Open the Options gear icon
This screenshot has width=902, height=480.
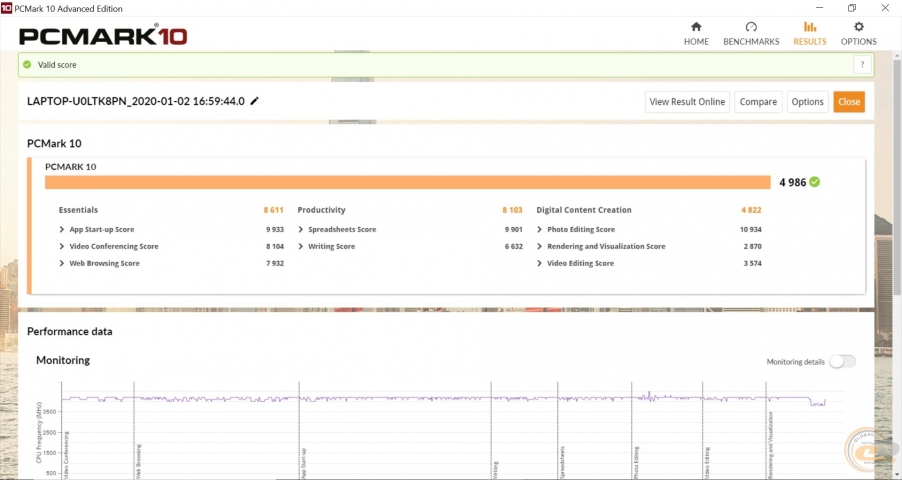click(859, 26)
